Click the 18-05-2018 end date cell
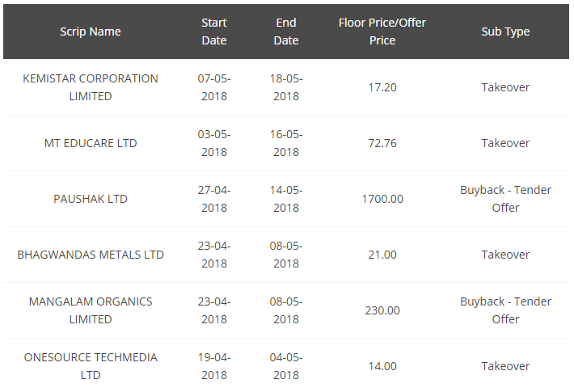The width and height of the screenshot is (574, 392). (286, 87)
